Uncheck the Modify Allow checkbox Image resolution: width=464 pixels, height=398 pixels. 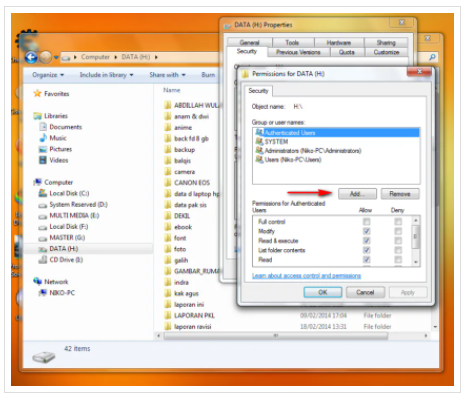point(367,231)
